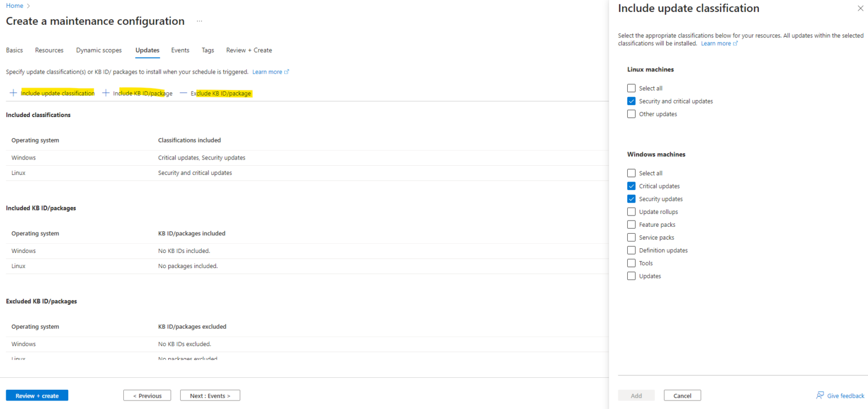This screenshot has height=409, width=868.
Task: Click the minus icon beside Exclude KB ID/package
Action: click(x=183, y=93)
